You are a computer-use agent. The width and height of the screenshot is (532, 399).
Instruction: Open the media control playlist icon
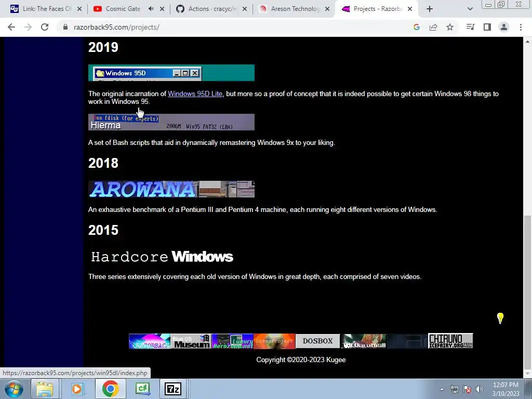click(x=470, y=27)
